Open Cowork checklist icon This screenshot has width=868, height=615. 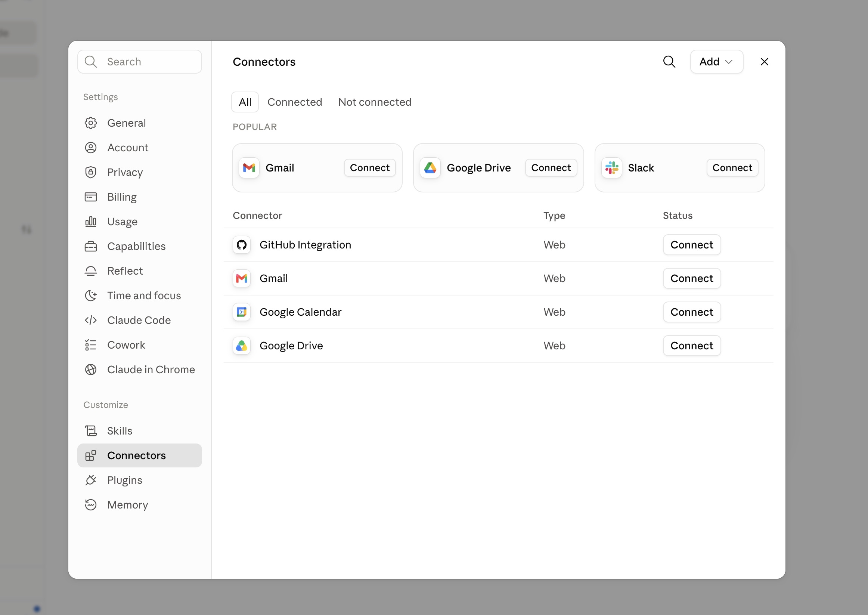pos(91,345)
